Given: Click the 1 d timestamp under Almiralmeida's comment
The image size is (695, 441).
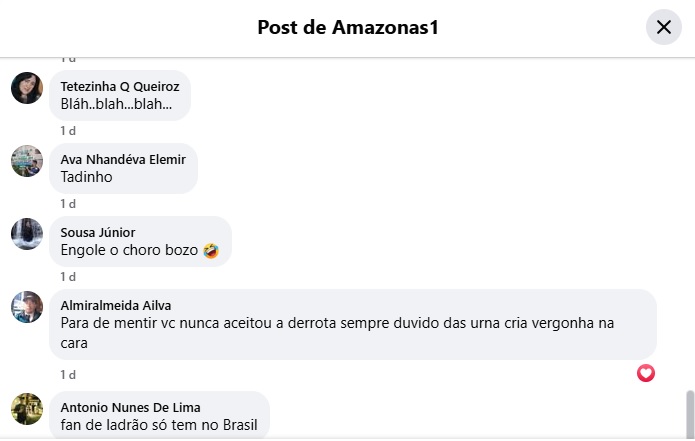Looking at the screenshot, I should click(68, 375).
